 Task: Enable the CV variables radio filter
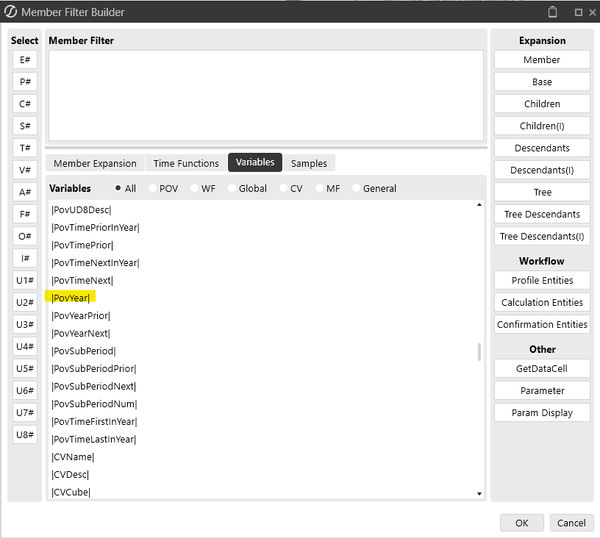pyautogui.click(x=284, y=188)
